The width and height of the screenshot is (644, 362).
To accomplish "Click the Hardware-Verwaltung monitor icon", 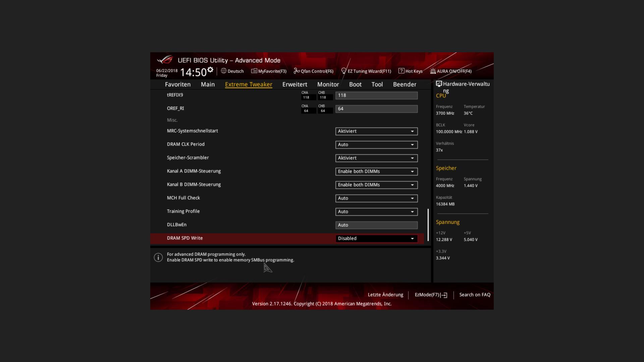I will click(x=439, y=84).
